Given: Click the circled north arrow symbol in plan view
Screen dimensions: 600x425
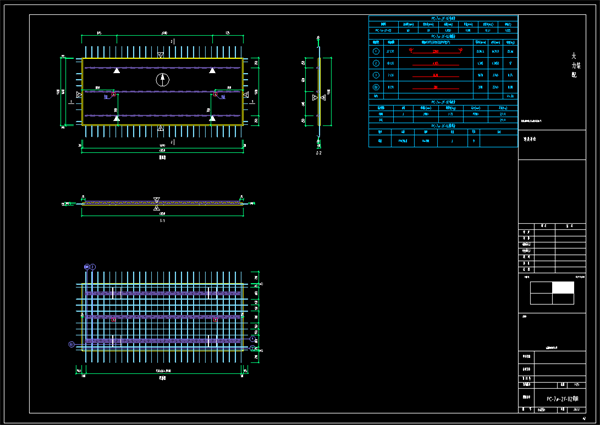Looking at the screenshot, I should [x=163, y=80].
